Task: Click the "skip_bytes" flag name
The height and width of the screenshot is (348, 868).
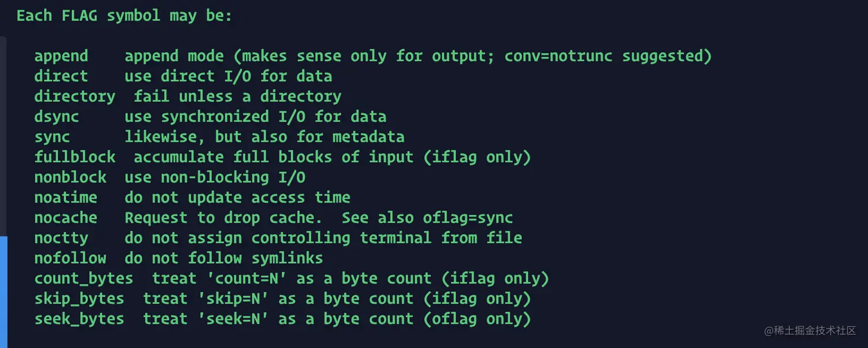Action: [79, 299]
